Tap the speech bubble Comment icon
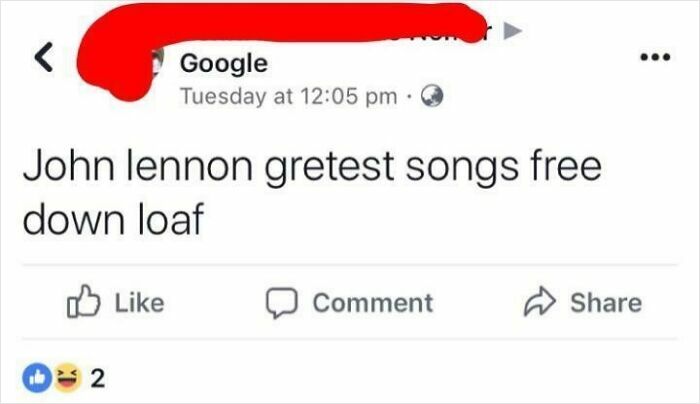 coord(282,303)
